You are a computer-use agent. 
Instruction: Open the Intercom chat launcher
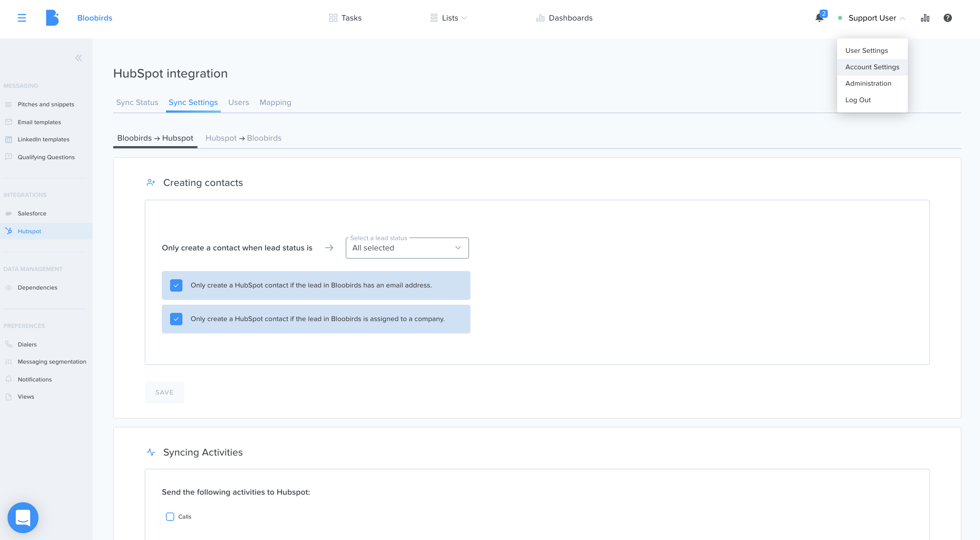tap(23, 518)
